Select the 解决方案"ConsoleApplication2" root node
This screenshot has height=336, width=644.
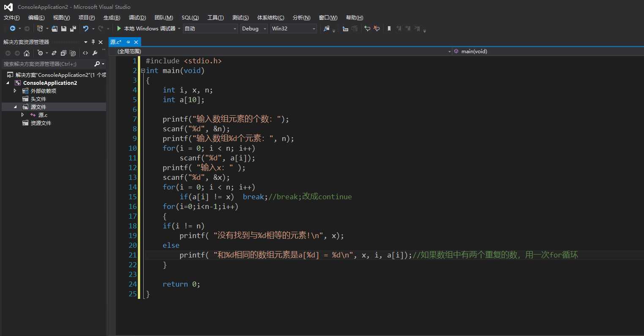[60, 75]
